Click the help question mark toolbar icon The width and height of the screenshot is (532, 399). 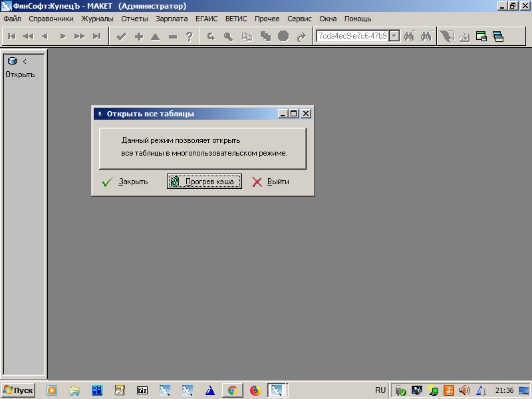[x=190, y=37]
